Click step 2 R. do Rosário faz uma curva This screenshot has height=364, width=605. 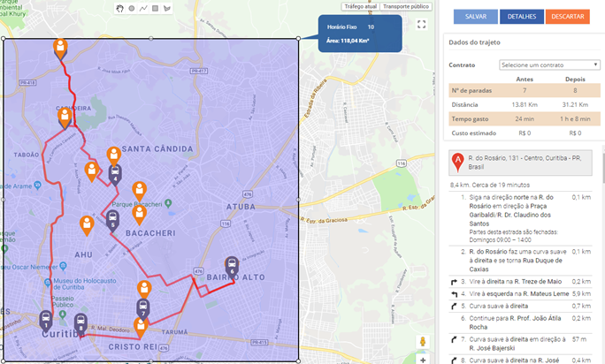pos(520,261)
